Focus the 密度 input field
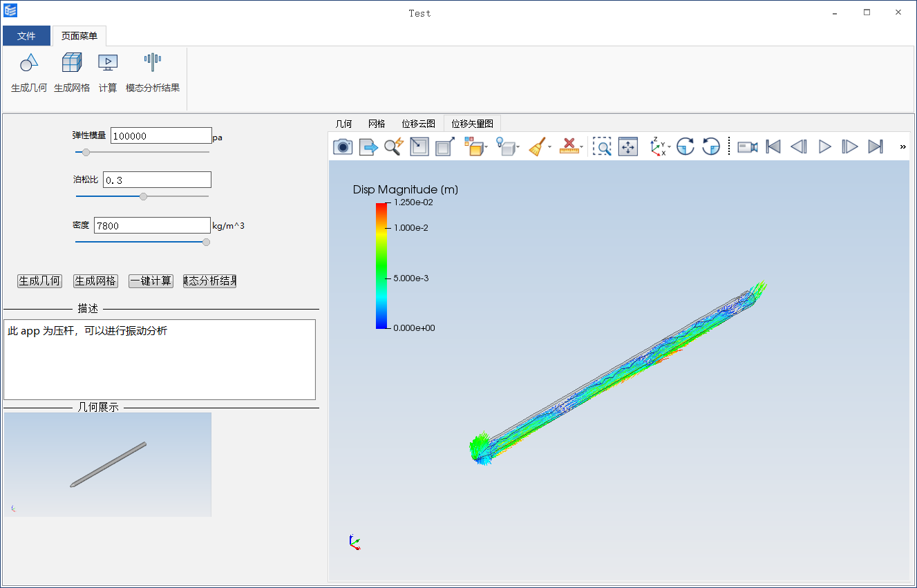Screen dimensions: 917x588 click(152, 225)
